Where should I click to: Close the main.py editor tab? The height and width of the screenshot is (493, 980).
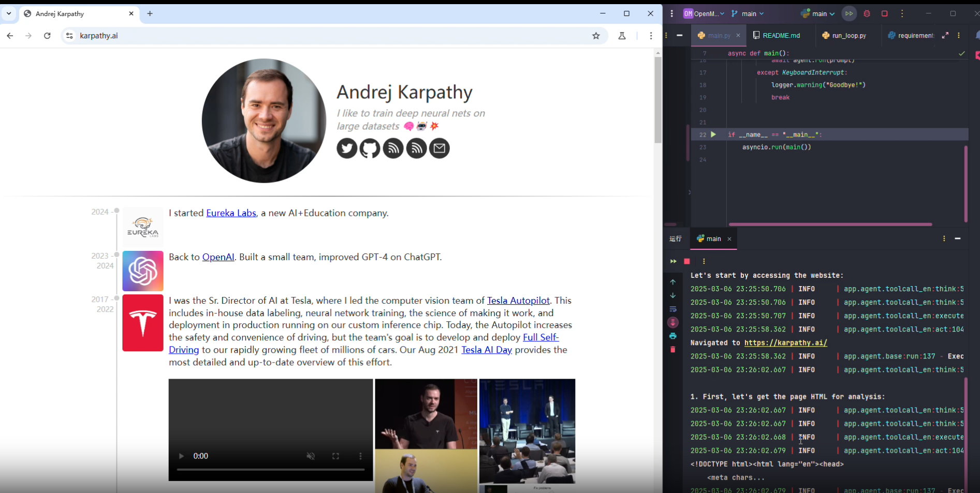click(738, 35)
